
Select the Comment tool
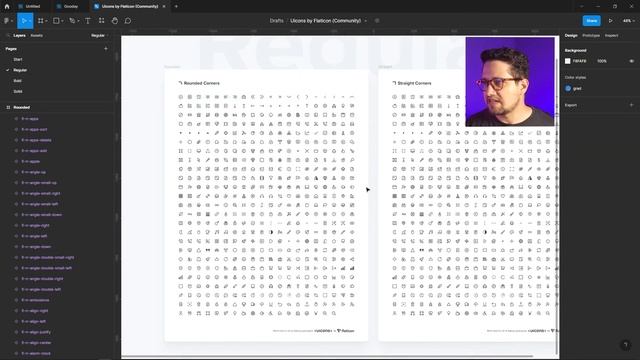point(128,21)
